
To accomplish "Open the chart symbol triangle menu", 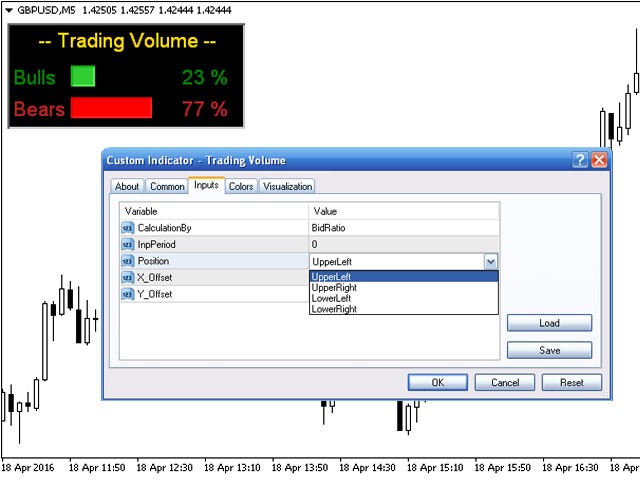I will click(9, 10).
